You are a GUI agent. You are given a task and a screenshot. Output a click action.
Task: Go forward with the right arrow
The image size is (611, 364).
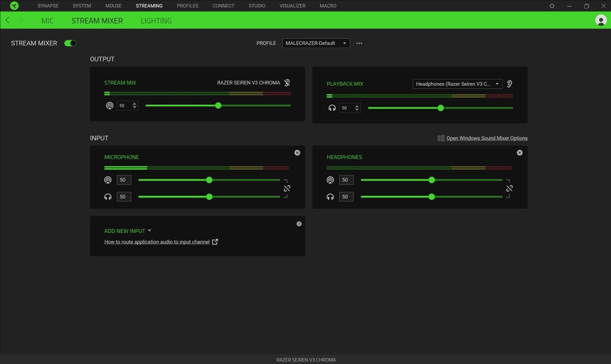point(21,20)
